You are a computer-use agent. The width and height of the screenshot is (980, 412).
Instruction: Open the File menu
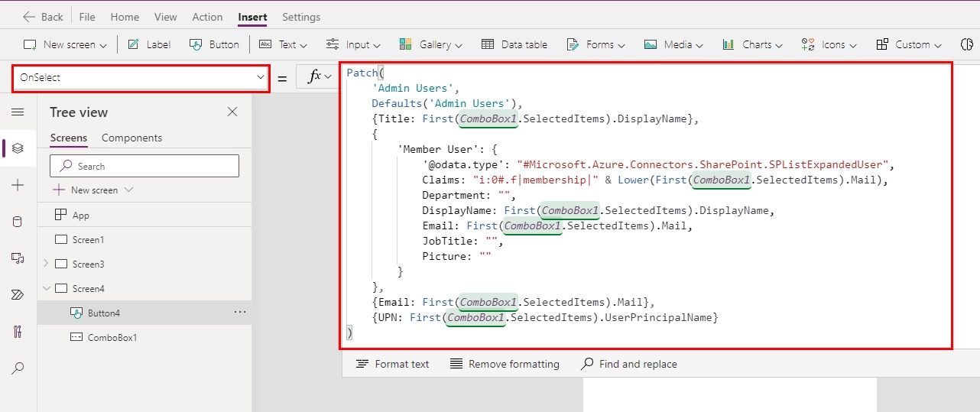point(87,17)
